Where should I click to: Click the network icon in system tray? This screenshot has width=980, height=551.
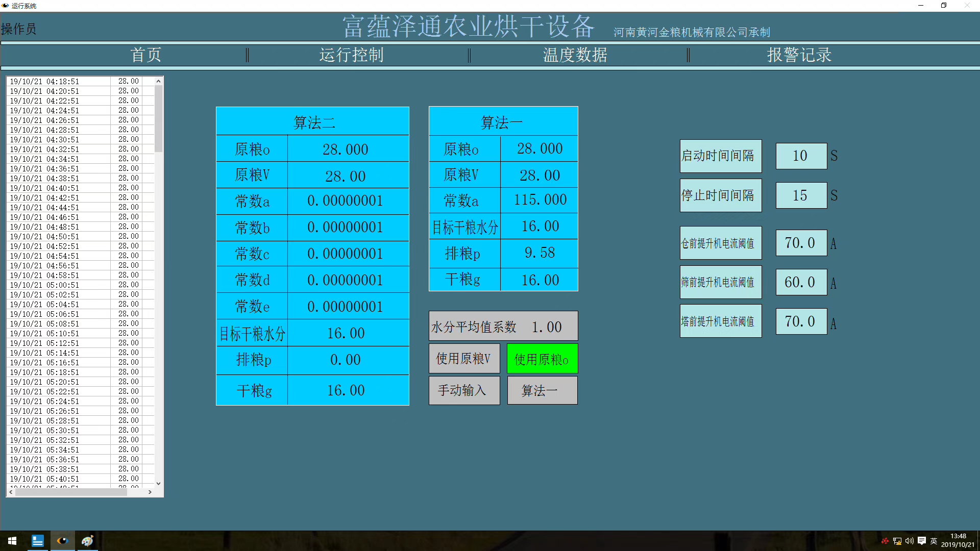897,541
